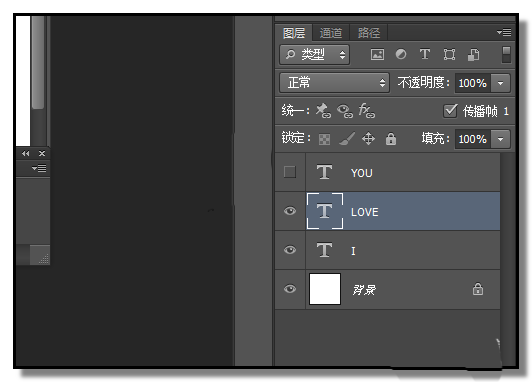Collapse the small left panel double-arrow

point(25,153)
